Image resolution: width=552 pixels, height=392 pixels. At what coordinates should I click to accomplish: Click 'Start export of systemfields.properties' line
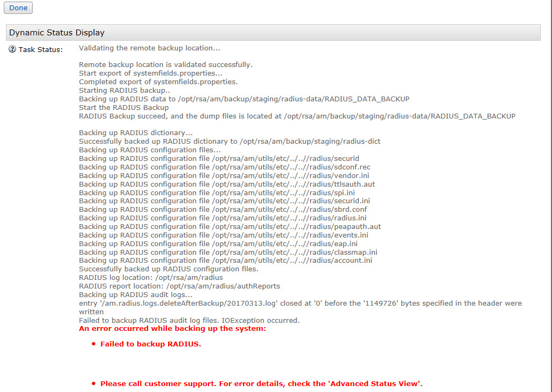150,73
